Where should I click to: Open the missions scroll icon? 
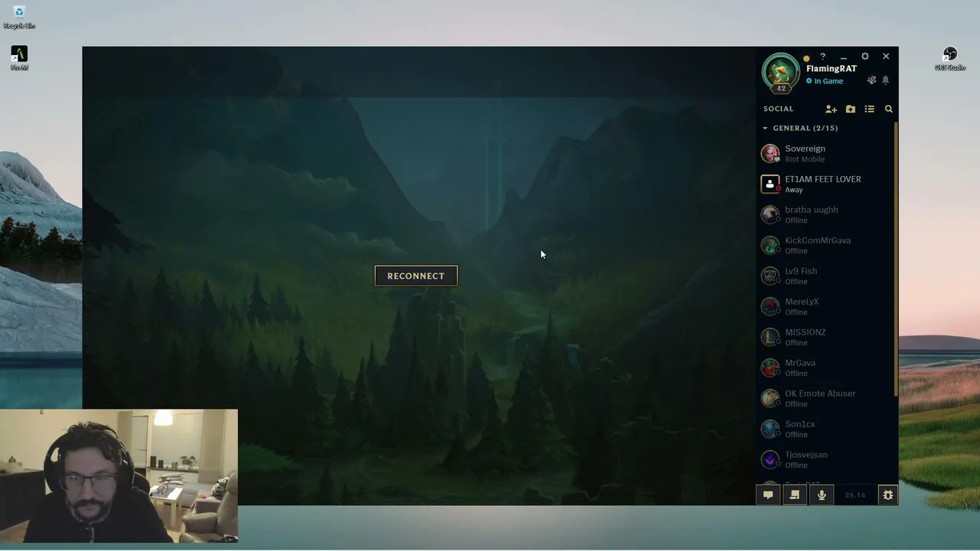click(795, 495)
